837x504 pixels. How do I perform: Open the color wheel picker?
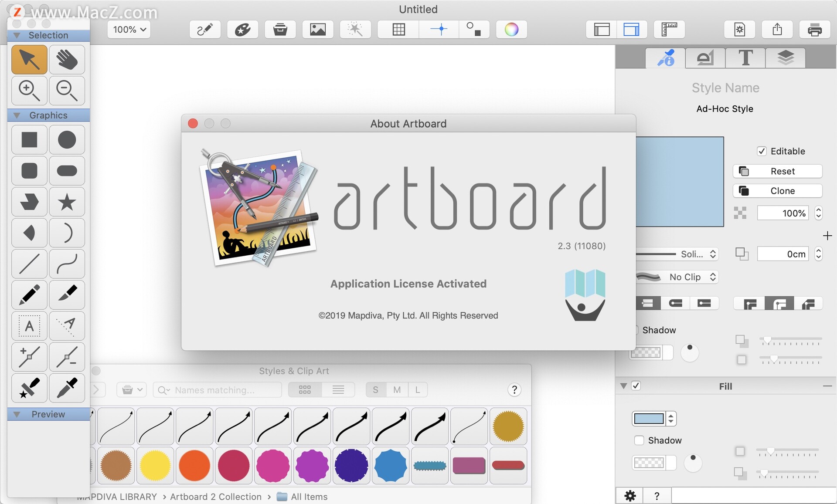(511, 30)
